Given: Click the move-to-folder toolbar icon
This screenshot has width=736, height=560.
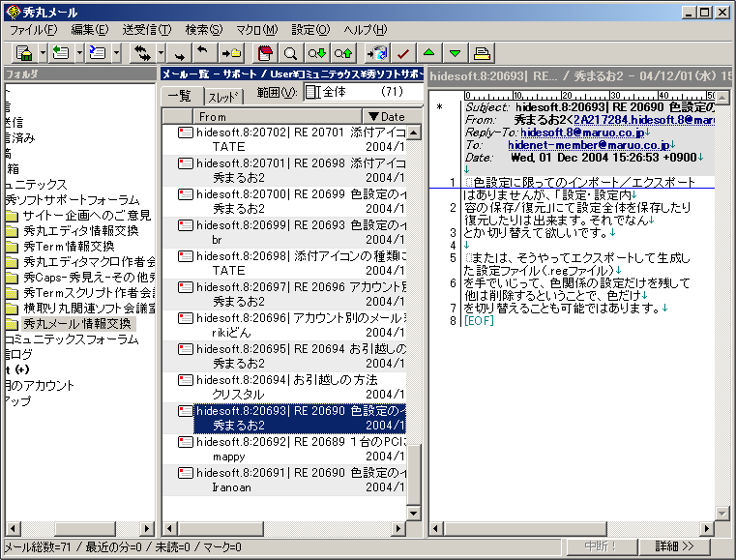Looking at the screenshot, I should pyautogui.click(x=231, y=52).
